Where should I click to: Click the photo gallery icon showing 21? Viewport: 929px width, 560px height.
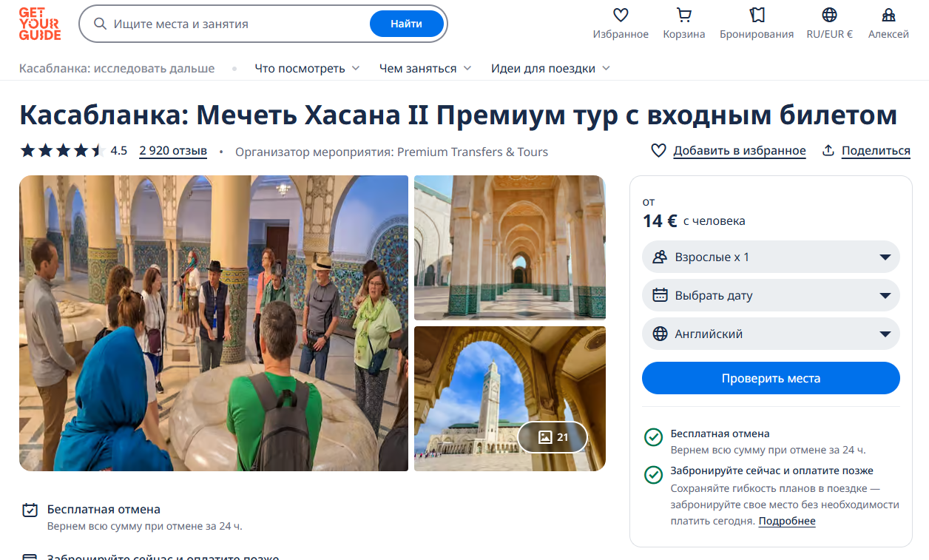553,437
